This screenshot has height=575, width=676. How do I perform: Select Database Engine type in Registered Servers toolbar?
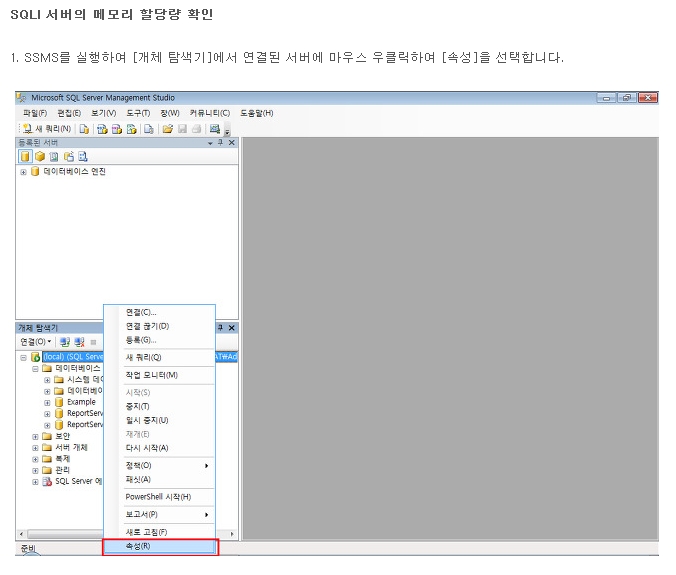[x=25, y=156]
